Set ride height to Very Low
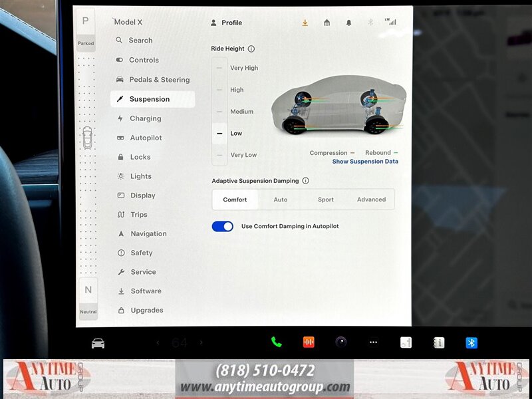The width and height of the screenshot is (532, 399). (x=236, y=155)
